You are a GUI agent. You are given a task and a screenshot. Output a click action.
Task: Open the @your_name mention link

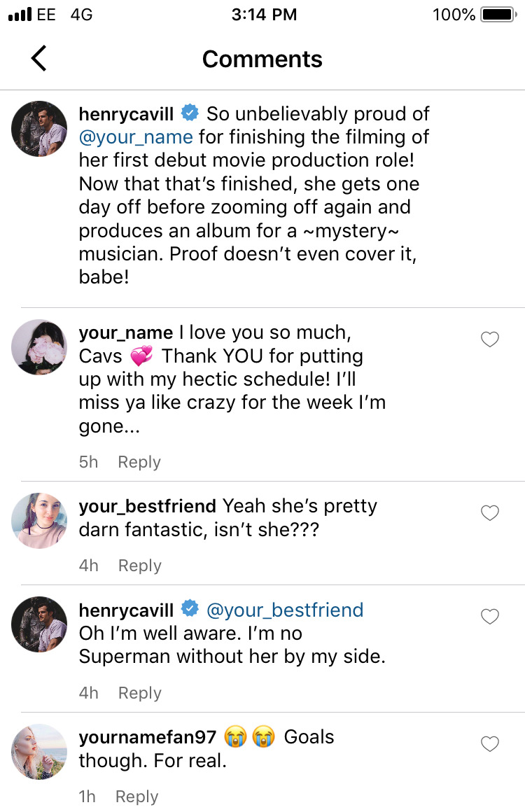136,136
